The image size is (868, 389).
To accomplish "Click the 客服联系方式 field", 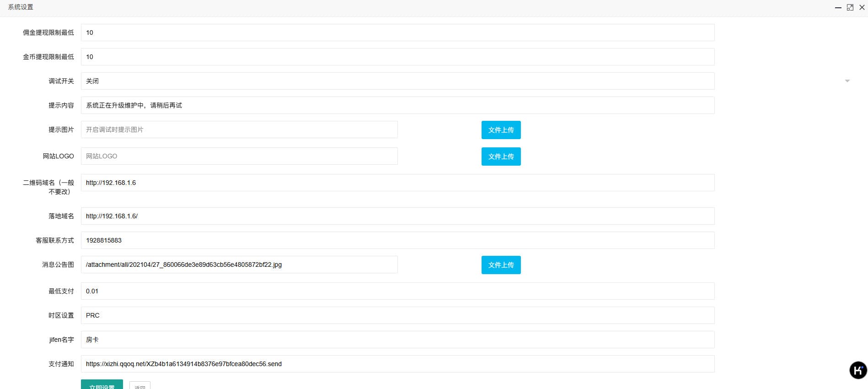I will pyautogui.click(x=397, y=240).
